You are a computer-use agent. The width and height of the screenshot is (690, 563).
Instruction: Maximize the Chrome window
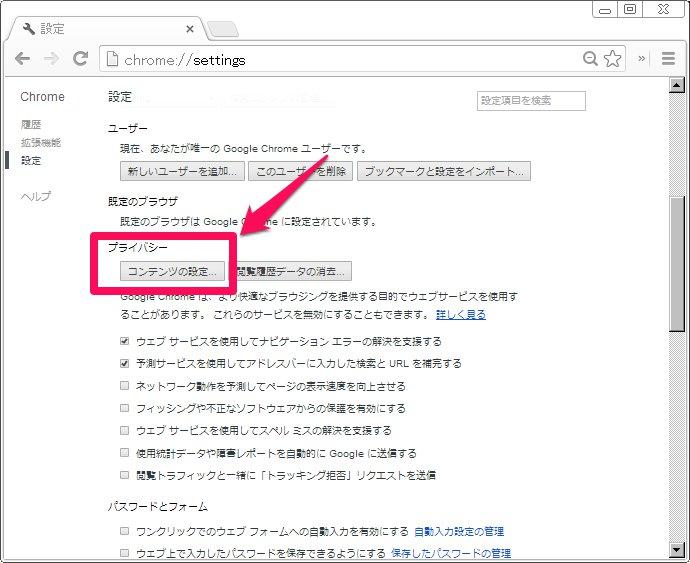630,9
